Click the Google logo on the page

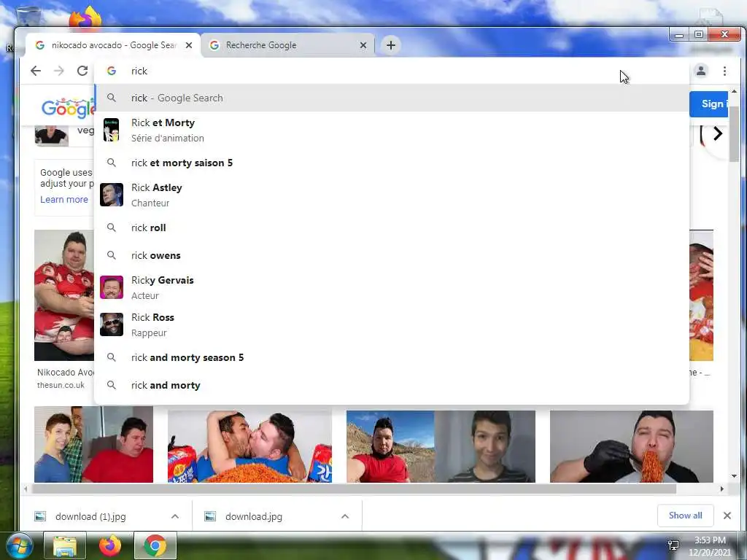(68, 108)
